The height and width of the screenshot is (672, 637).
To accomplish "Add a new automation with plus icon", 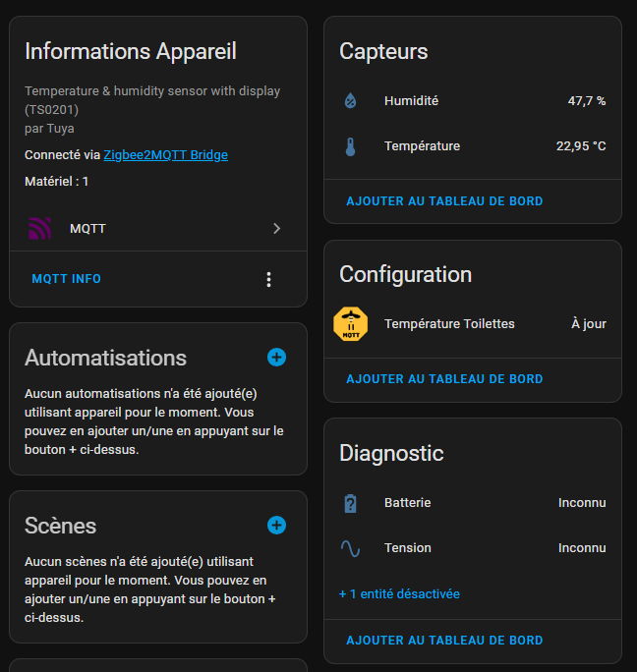I will (276, 358).
